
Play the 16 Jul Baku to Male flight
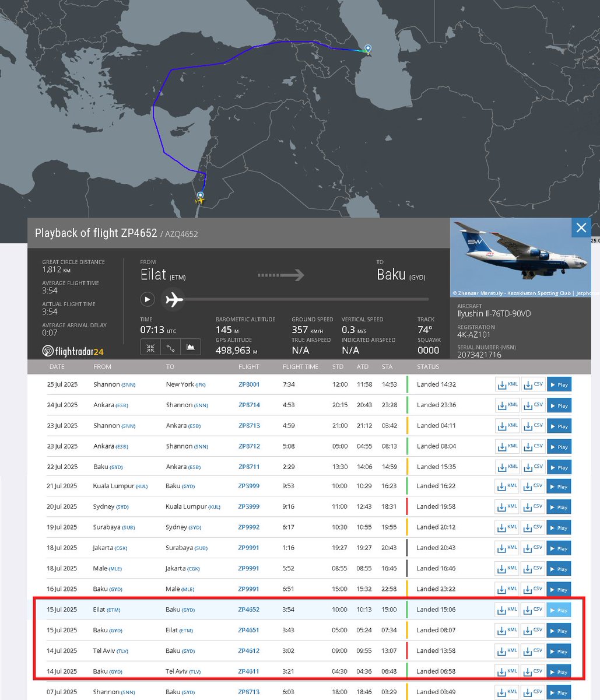tap(559, 589)
